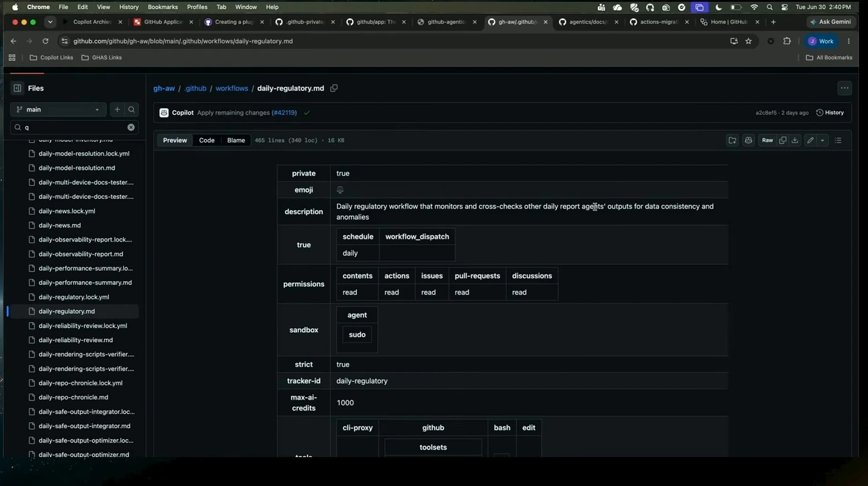Open pull request #42119 link
Screen dimensions: 868x486
point(284,113)
